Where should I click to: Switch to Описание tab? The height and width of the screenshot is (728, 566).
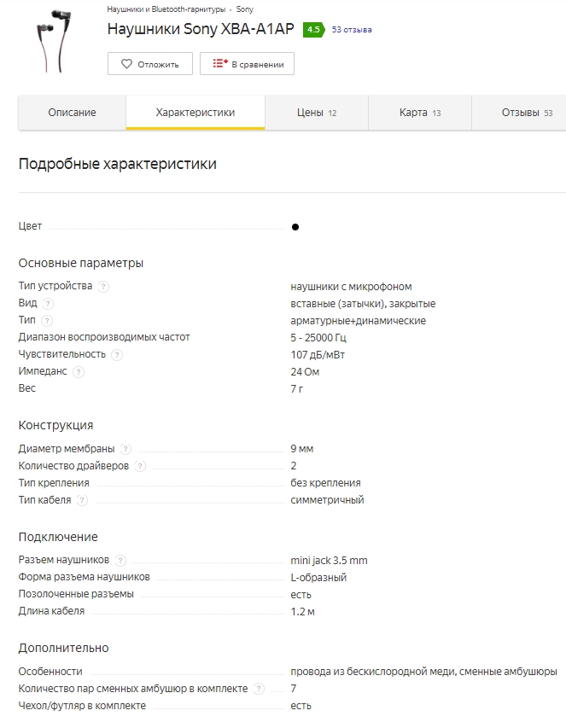[72, 113]
